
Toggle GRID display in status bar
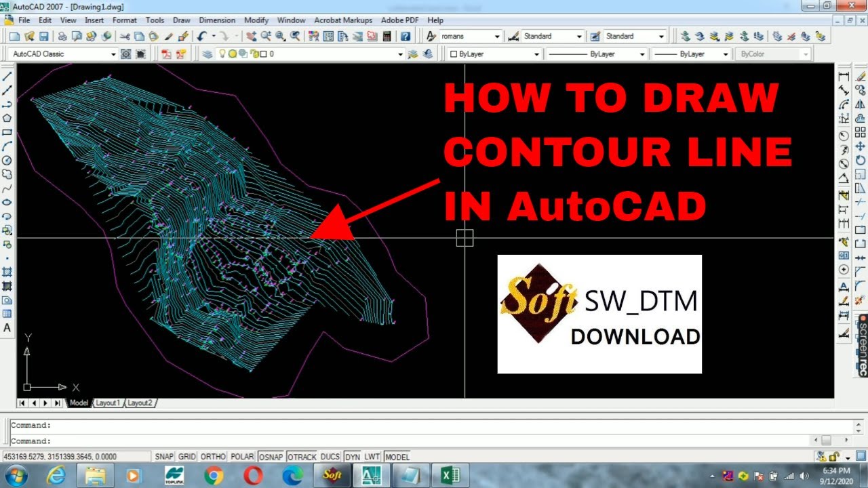(186, 457)
